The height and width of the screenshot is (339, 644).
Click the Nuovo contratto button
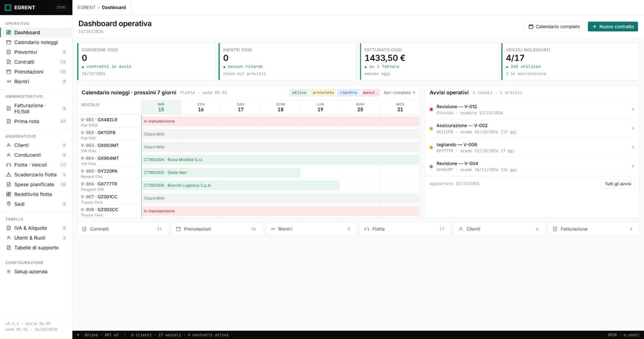pos(613,26)
